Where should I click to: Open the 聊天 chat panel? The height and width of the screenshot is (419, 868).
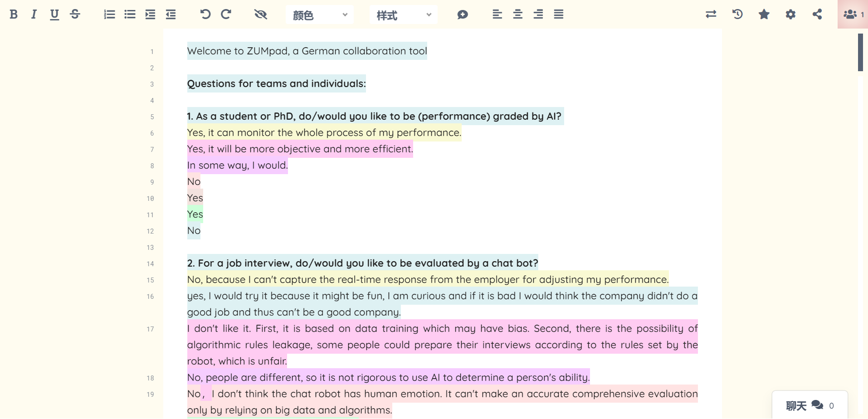pyautogui.click(x=809, y=405)
